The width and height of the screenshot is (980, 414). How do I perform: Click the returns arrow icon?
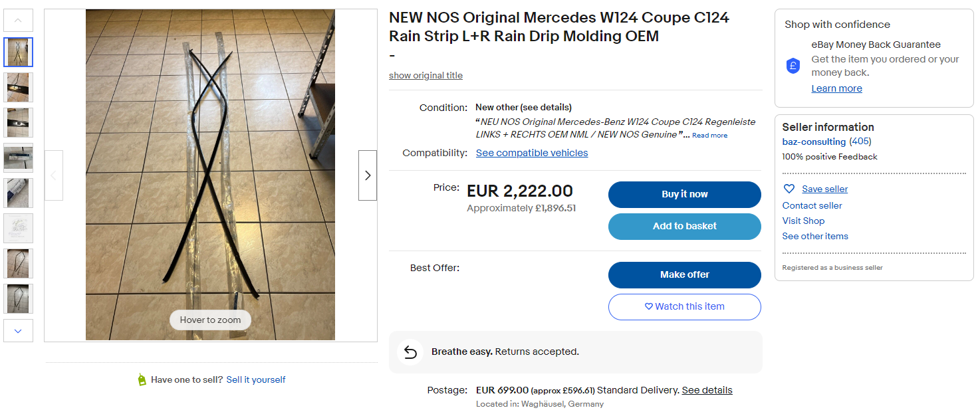pyautogui.click(x=410, y=352)
